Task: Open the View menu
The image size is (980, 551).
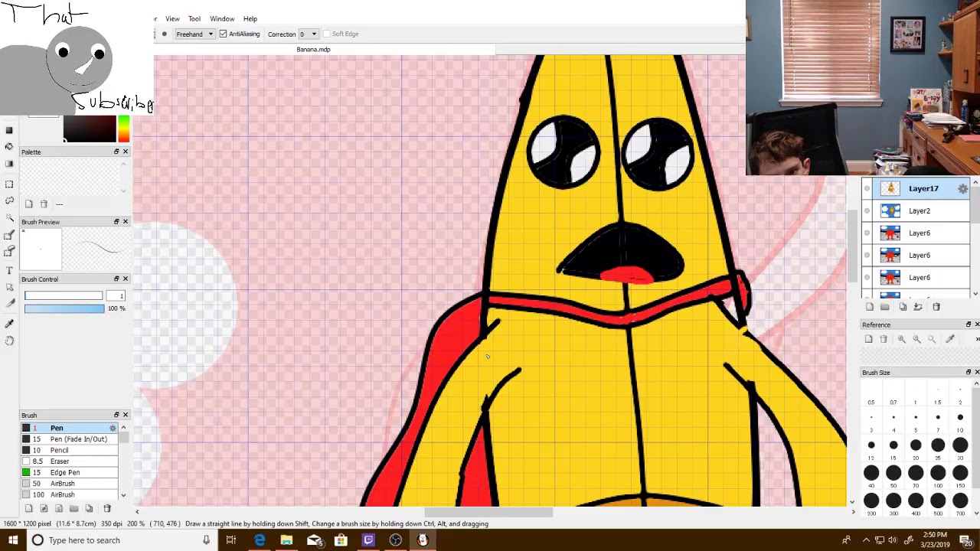Action: 172,18
